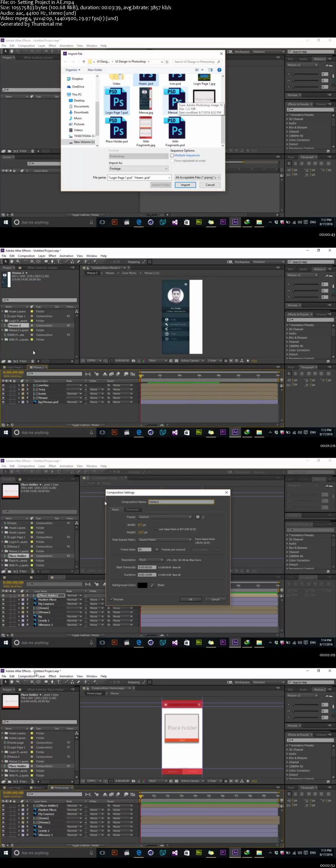
Task: Click the yellow label swatch of the overlay layer
Action: pos(22,385)
